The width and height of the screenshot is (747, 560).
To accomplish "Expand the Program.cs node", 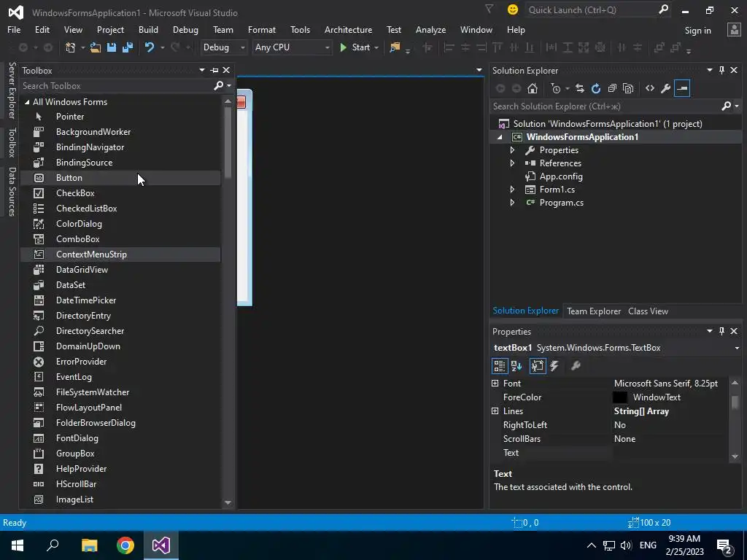I will (512, 203).
